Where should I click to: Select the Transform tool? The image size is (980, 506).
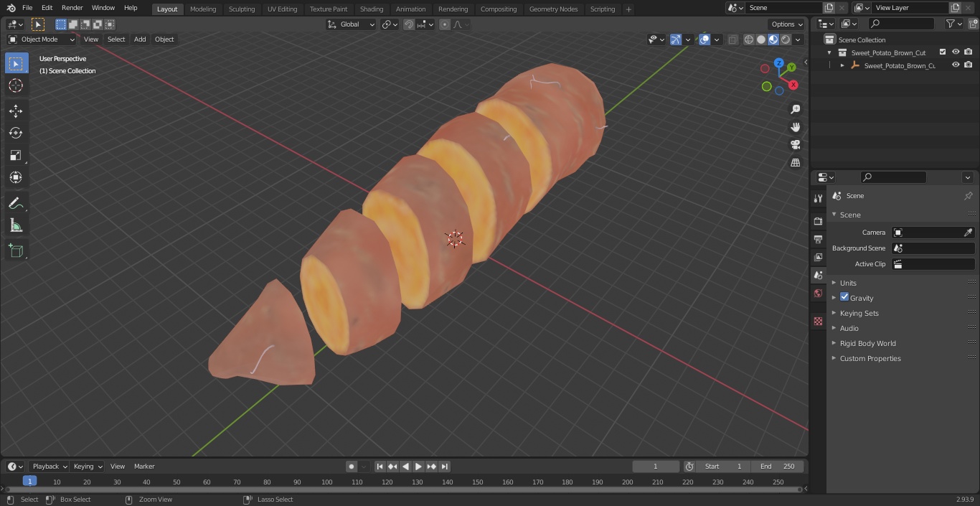point(16,177)
